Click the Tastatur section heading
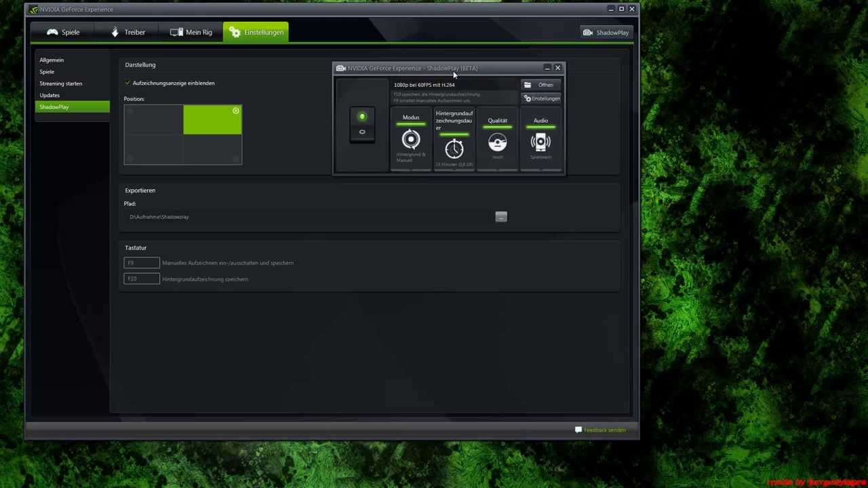 (136, 248)
